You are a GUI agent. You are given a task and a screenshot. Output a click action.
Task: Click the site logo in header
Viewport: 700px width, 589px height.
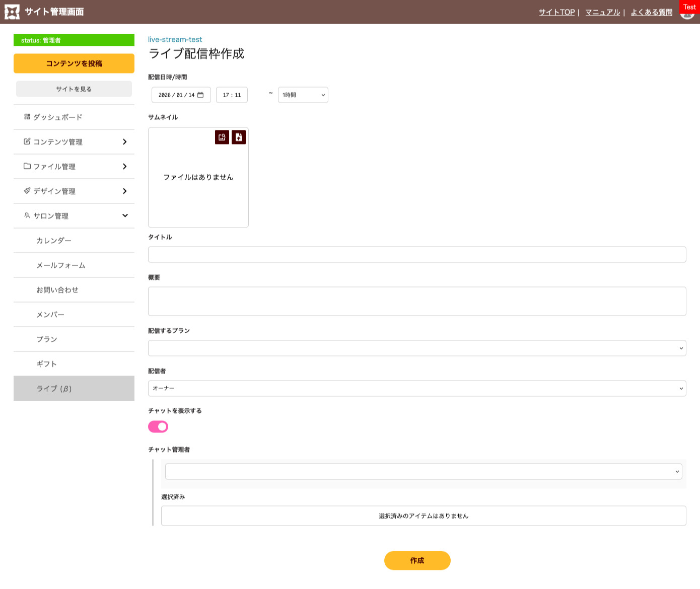[x=12, y=12]
